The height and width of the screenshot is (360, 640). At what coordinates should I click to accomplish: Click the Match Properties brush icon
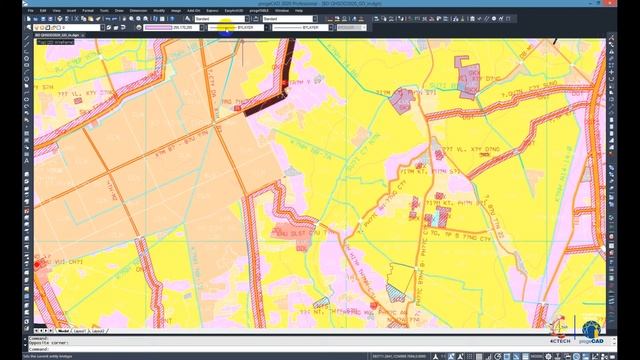click(x=98, y=19)
